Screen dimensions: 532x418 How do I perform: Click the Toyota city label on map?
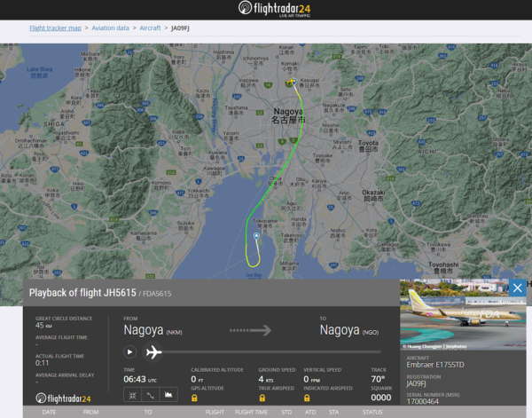click(x=368, y=146)
